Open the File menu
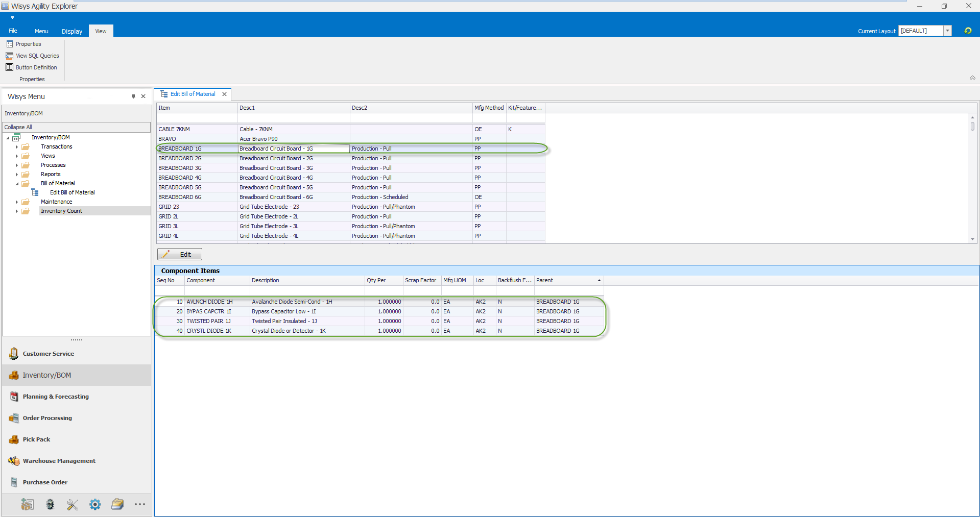The height and width of the screenshot is (517, 980). coord(13,31)
